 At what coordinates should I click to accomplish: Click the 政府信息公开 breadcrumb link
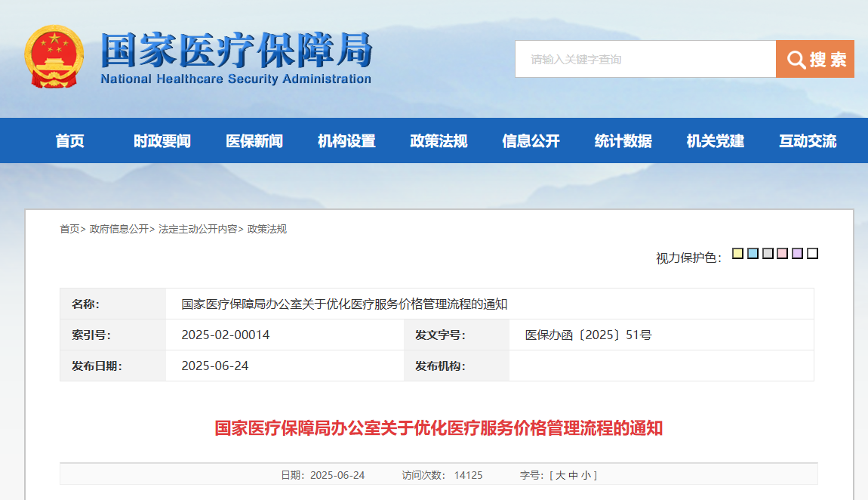point(119,230)
